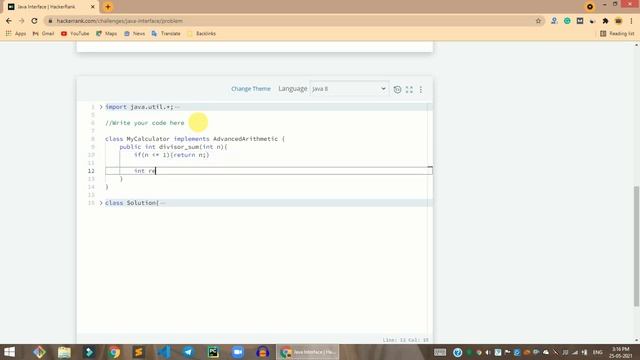Open Visual Studio Code from taskbar

(x=164, y=352)
